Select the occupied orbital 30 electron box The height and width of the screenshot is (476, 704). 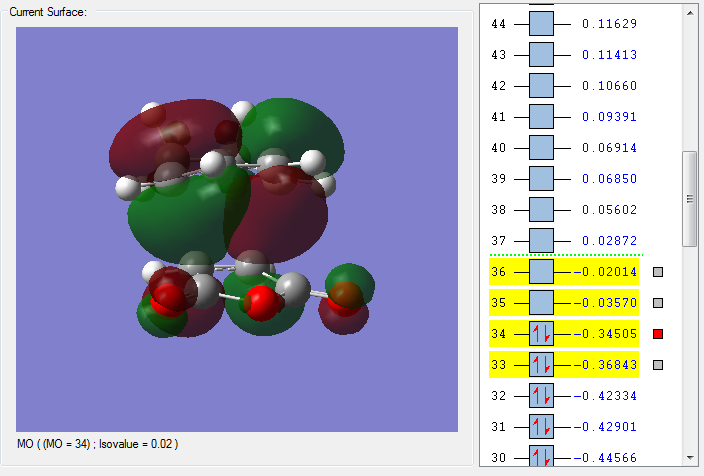[541, 456]
